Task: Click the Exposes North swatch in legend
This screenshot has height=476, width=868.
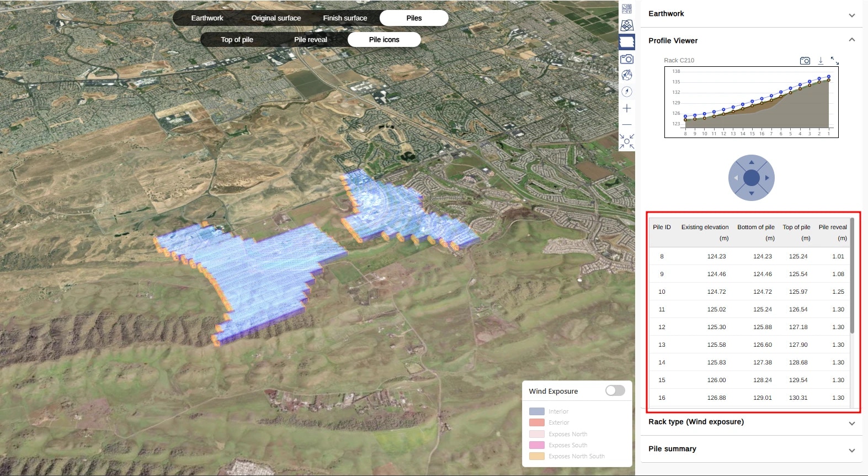Action: tap(537, 434)
